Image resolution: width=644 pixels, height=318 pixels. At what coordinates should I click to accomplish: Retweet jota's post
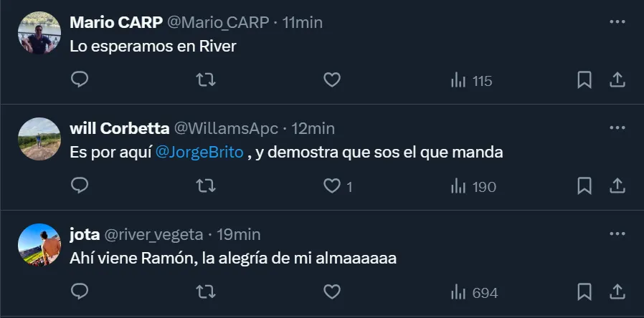click(206, 292)
